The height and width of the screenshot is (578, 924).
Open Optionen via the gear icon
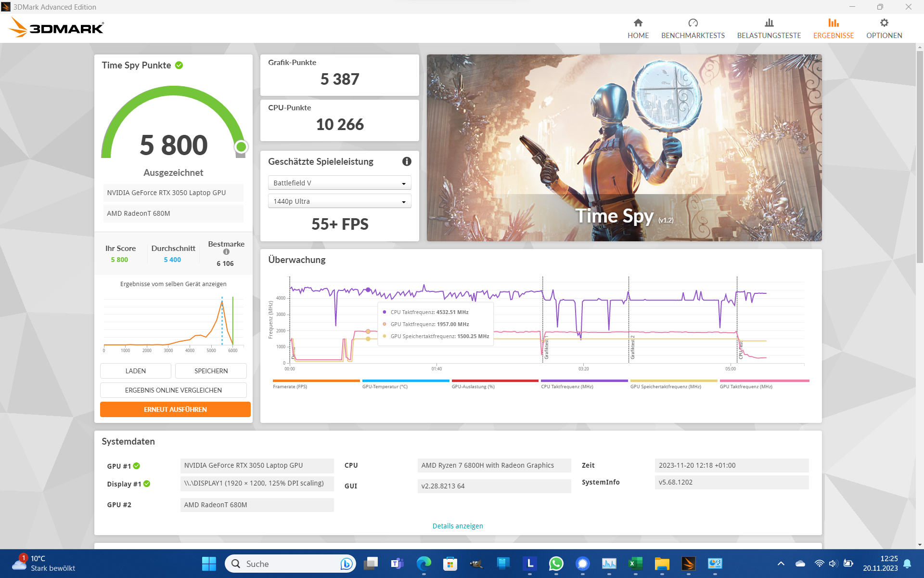(884, 28)
